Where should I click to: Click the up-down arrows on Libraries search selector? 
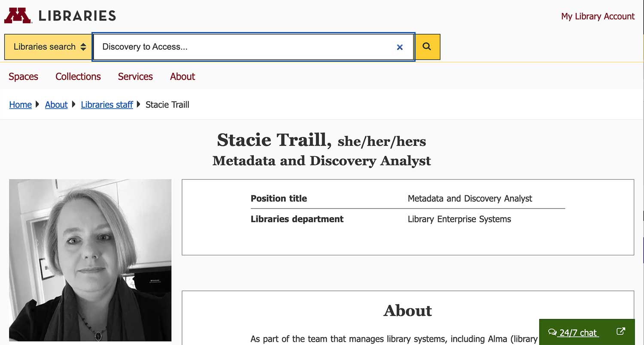click(x=82, y=46)
